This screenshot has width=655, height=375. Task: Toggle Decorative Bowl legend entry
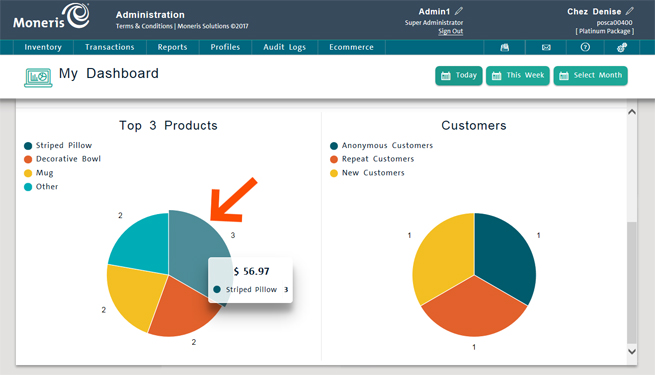pyautogui.click(x=62, y=159)
